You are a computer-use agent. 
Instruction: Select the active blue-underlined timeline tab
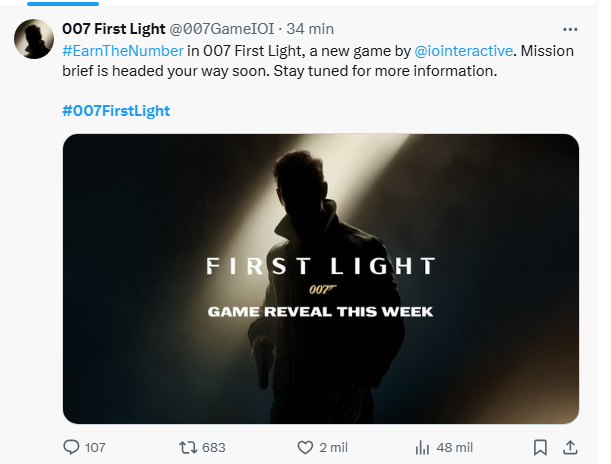tap(63, 4)
